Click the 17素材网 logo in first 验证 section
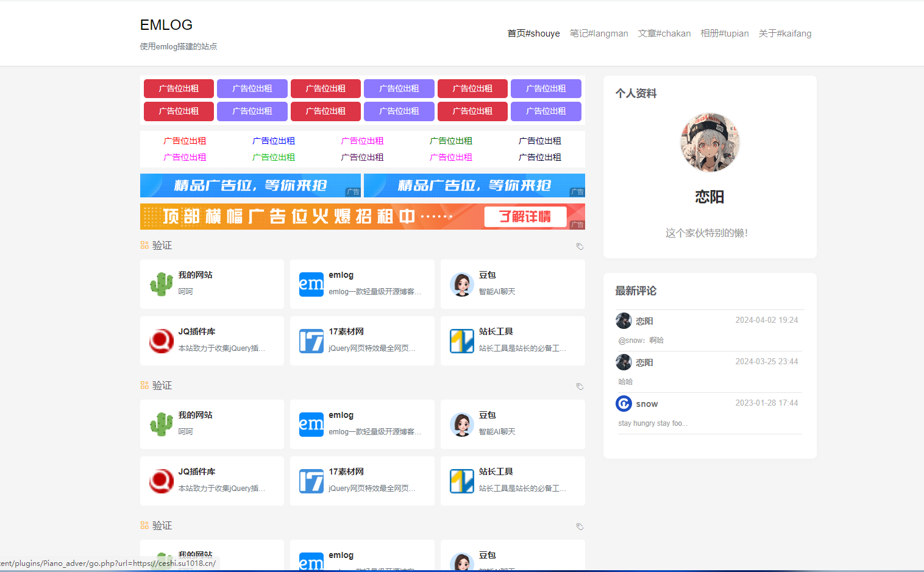 tap(311, 341)
